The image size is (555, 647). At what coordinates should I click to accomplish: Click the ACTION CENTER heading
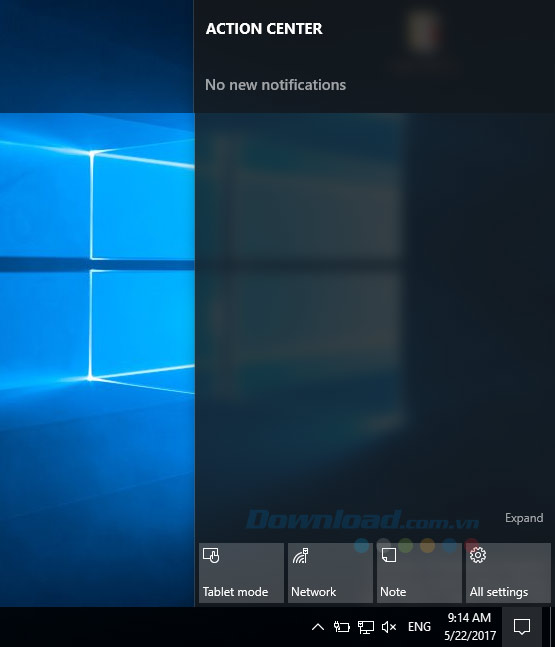[x=264, y=29]
